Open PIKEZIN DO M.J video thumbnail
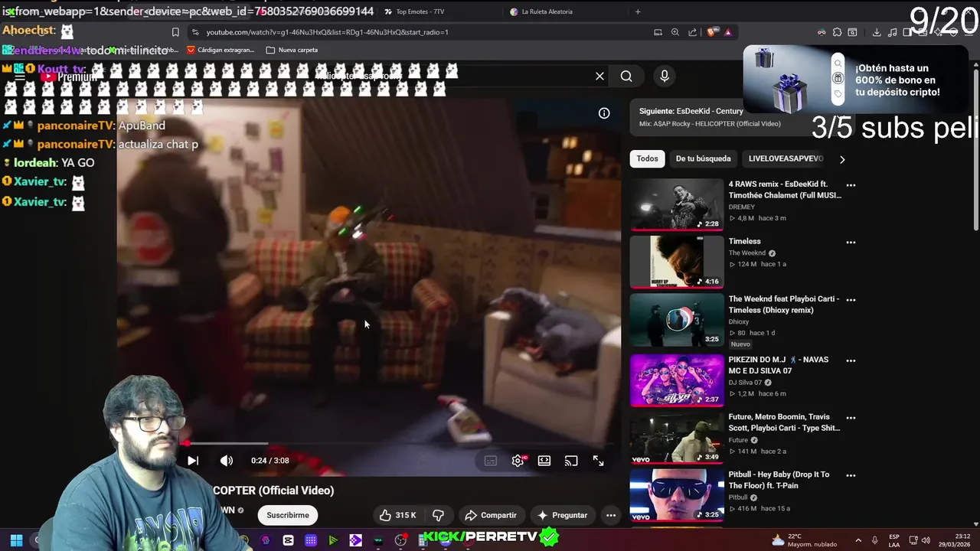The image size is (980, 551). pos(677,380)
